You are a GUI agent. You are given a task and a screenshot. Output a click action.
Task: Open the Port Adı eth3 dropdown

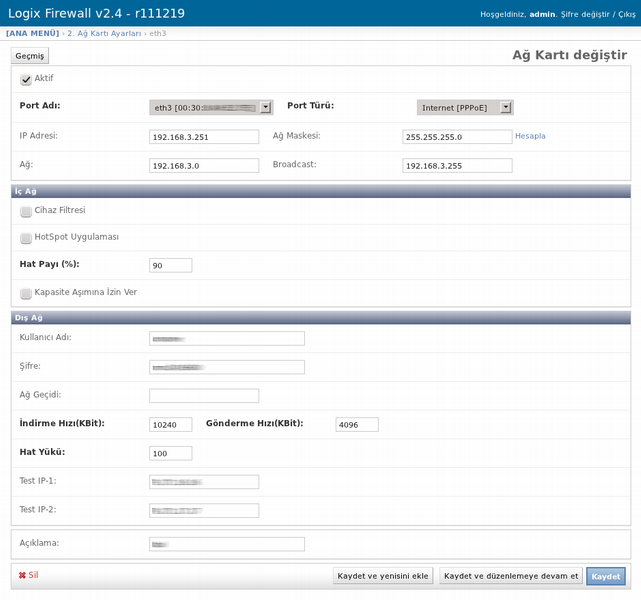pyautogui.click(x=211, y=107)
